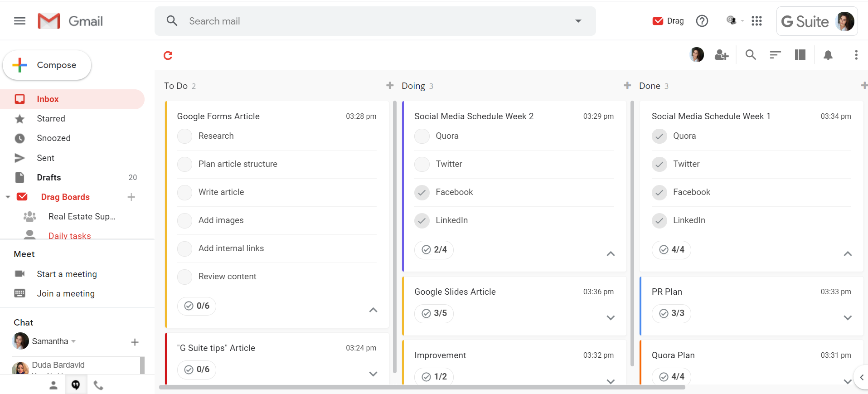Open the sort/filter lines icon
This screenshot has width=868, height=394.
(775, 55)
